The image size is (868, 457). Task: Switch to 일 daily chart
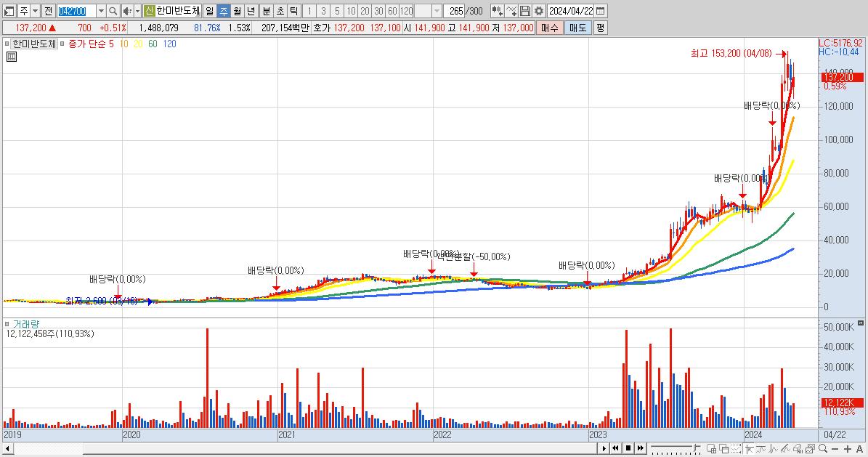pyautogui.click(x=209, y=11)
